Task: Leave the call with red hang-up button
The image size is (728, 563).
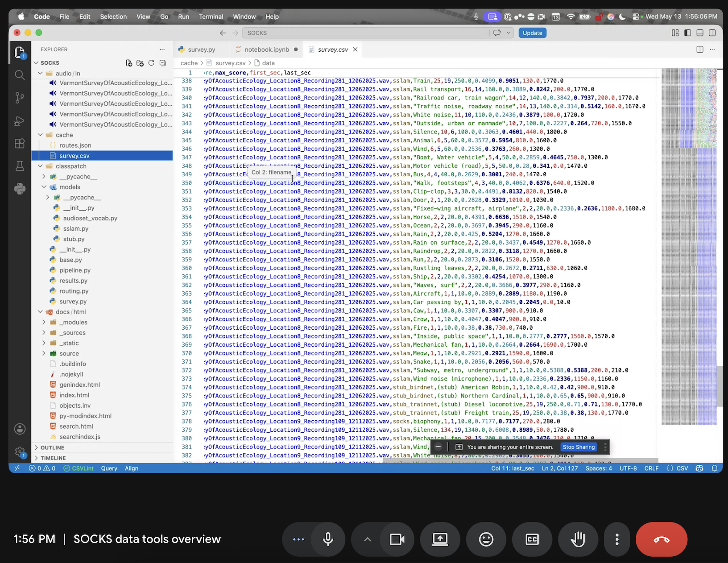Action: [662, 539]
